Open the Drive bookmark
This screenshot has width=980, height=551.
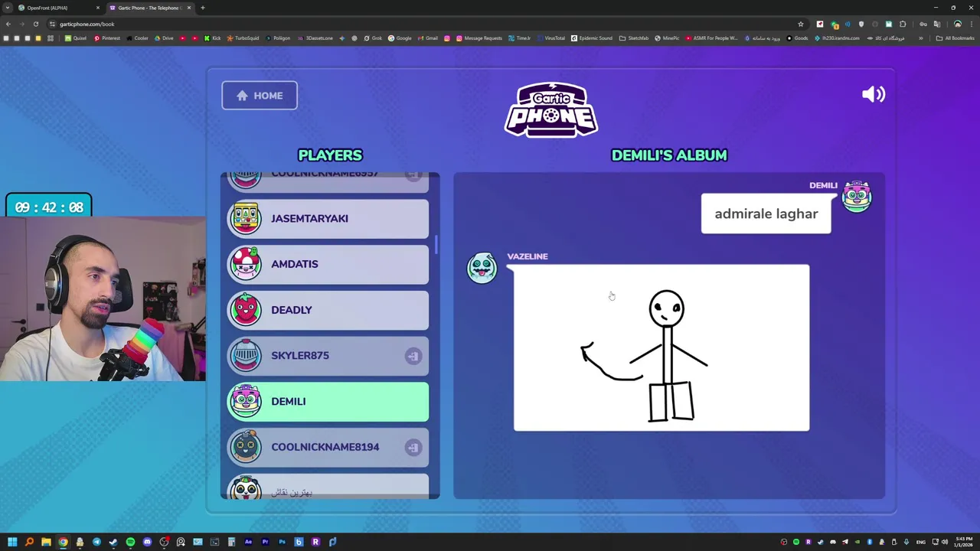point(164,38)
